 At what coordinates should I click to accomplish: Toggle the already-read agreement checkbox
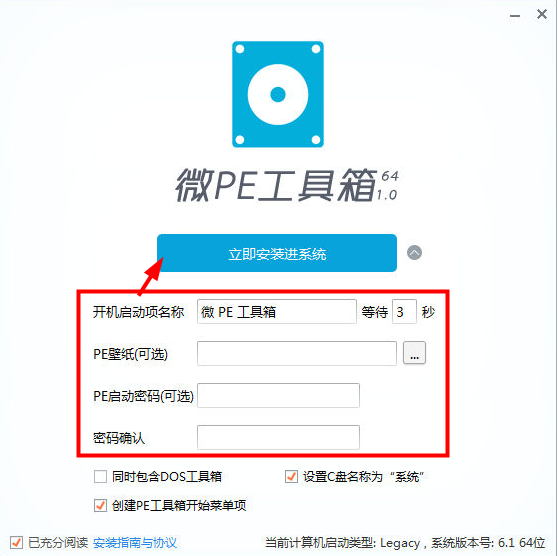tap(16, 542)
